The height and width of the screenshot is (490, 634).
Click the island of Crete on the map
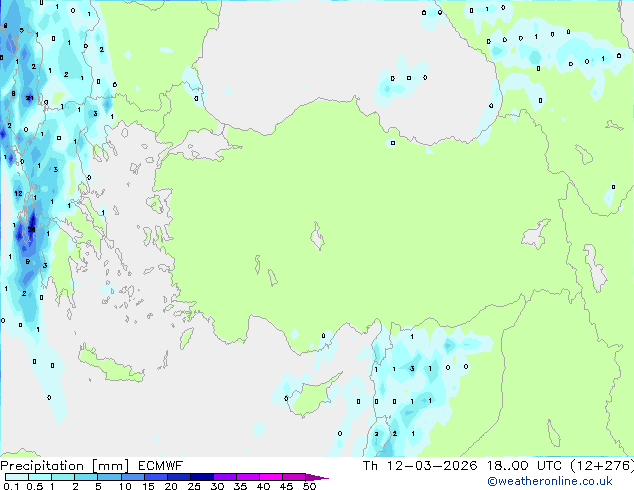[x=112, y=365]
